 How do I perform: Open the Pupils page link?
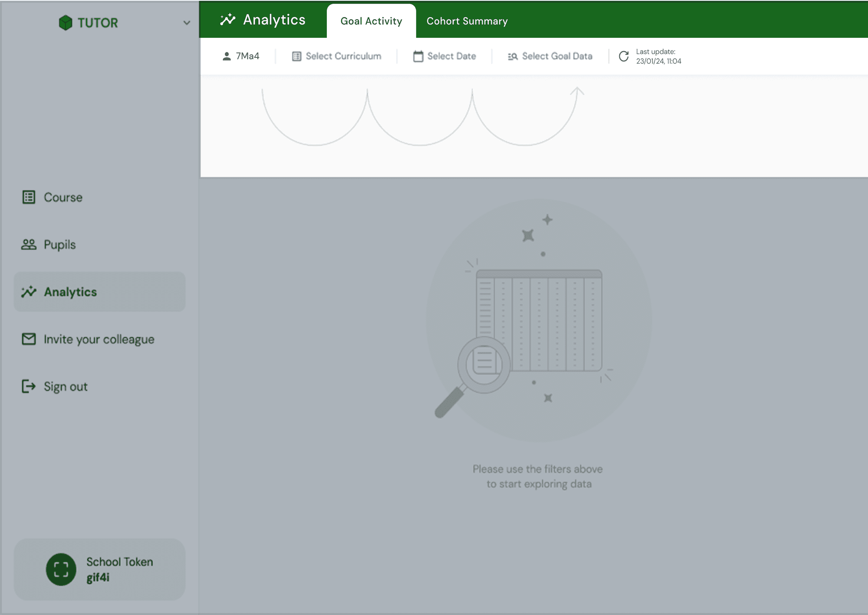tap(60, 245)
